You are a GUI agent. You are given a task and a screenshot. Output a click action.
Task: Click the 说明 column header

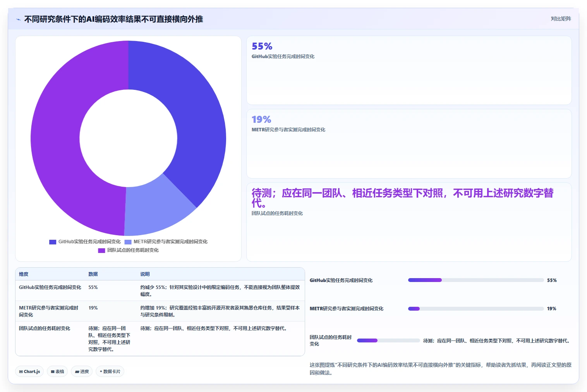tap(145, 274)
